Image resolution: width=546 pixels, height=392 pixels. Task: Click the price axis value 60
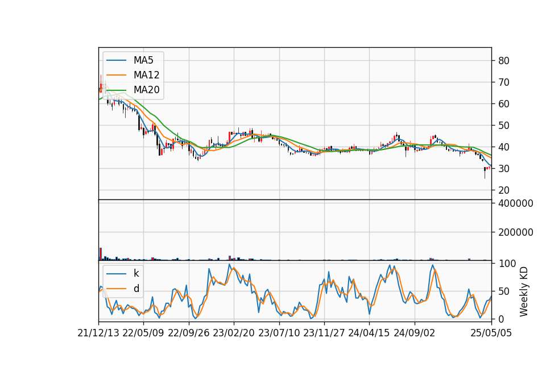[504, 103]
